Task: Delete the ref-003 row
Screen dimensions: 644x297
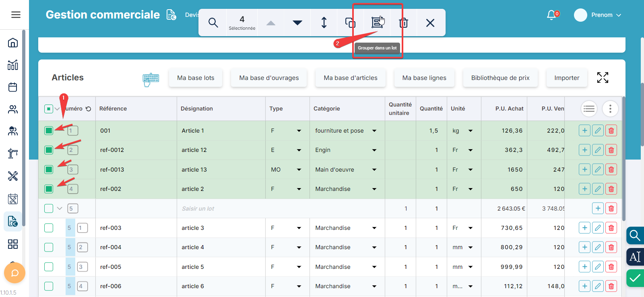Action: (x=611, y=228)
